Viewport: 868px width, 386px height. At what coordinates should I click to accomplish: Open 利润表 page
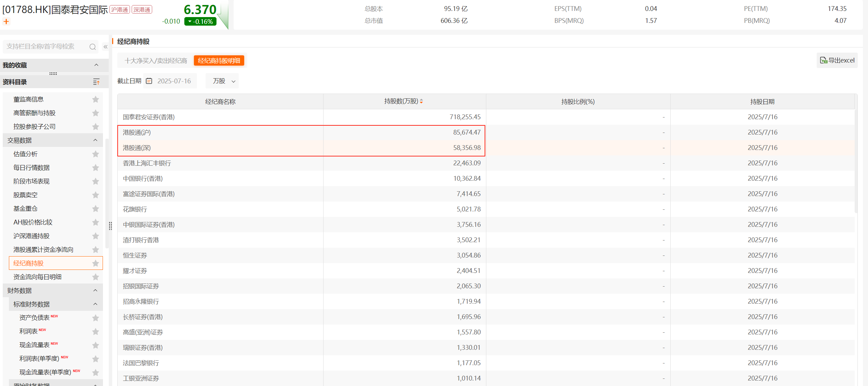[28, 331]
